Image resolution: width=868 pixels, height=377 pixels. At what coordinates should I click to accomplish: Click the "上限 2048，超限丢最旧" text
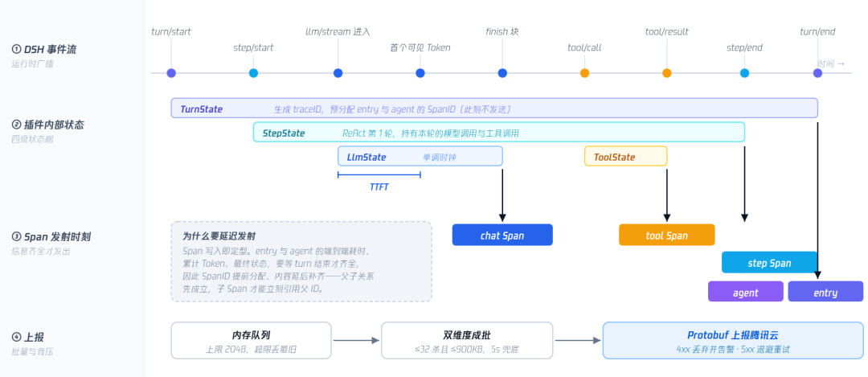click(x=251, y=350)
